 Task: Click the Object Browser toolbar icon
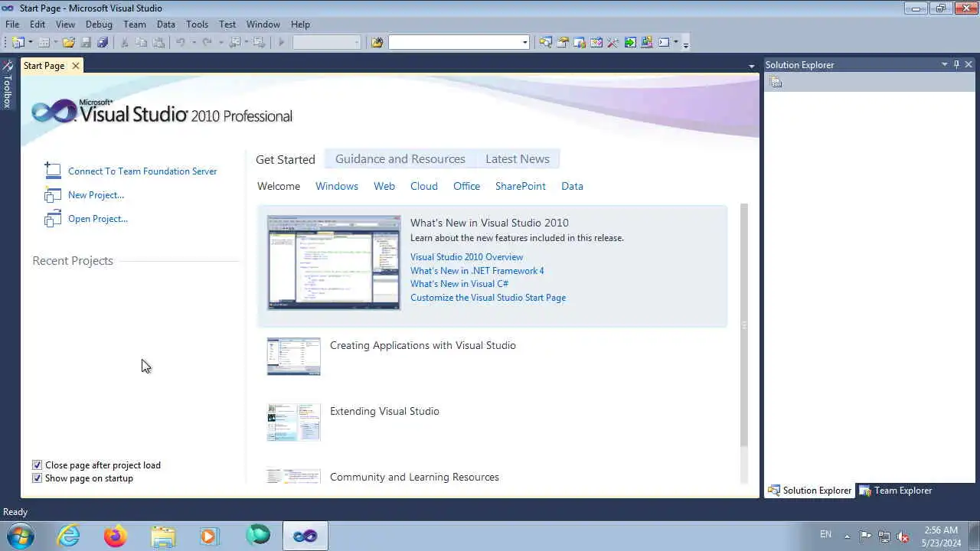tap(596, 43)
